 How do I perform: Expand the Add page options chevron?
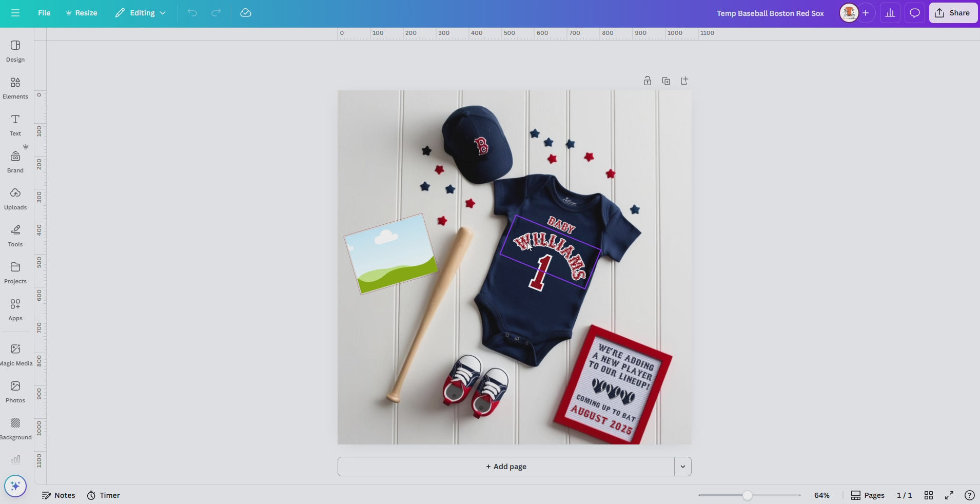(682, 467)
